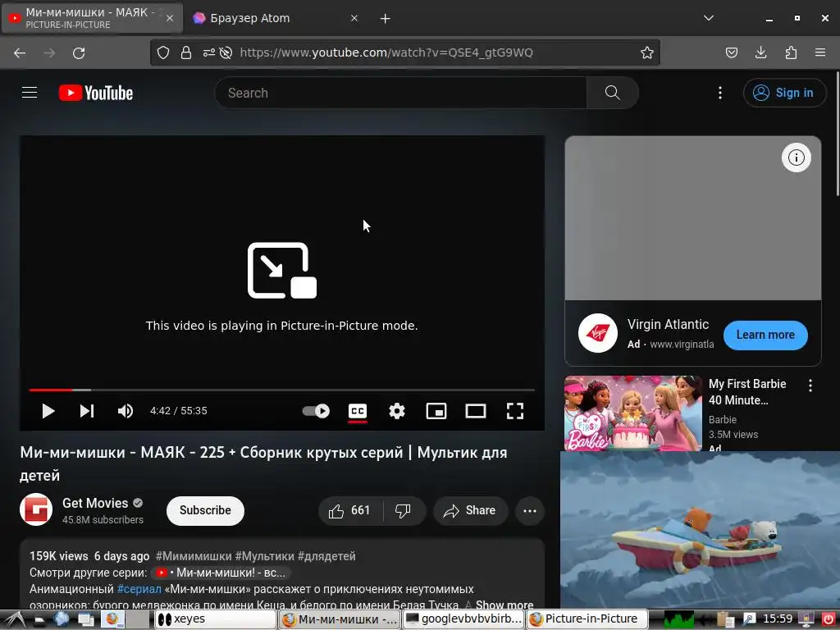This screenshot has width=840, height=630.
Task: Expand the list all tabs chevron
Action: pyautogui.click(x=708, y=18)
